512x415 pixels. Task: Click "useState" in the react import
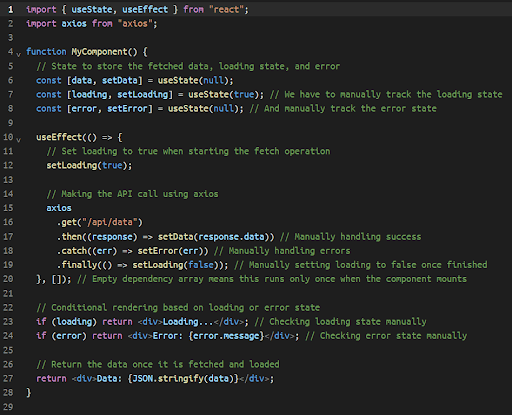coord(92,9)
